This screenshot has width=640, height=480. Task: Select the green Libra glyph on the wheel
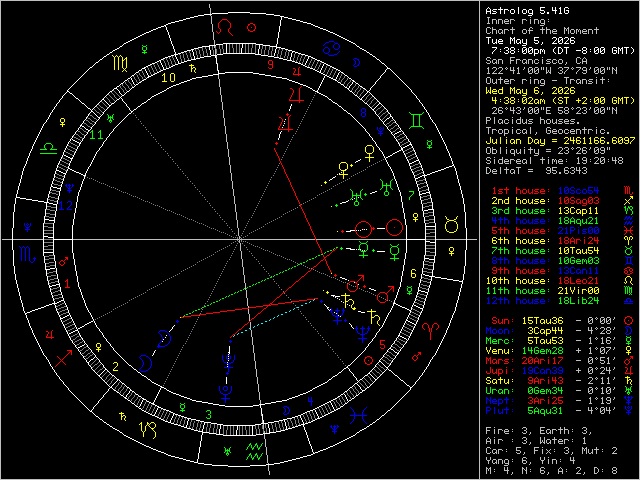[x=48, y=149]
